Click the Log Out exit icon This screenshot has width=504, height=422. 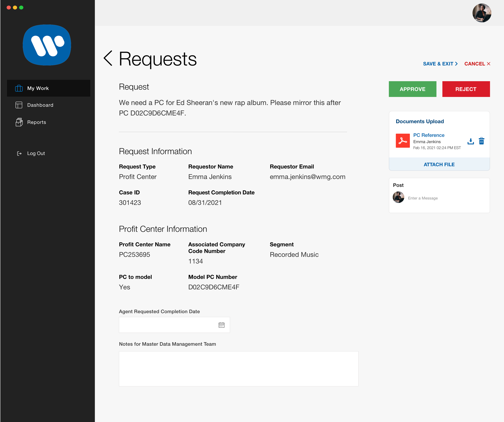pos(19,154)
